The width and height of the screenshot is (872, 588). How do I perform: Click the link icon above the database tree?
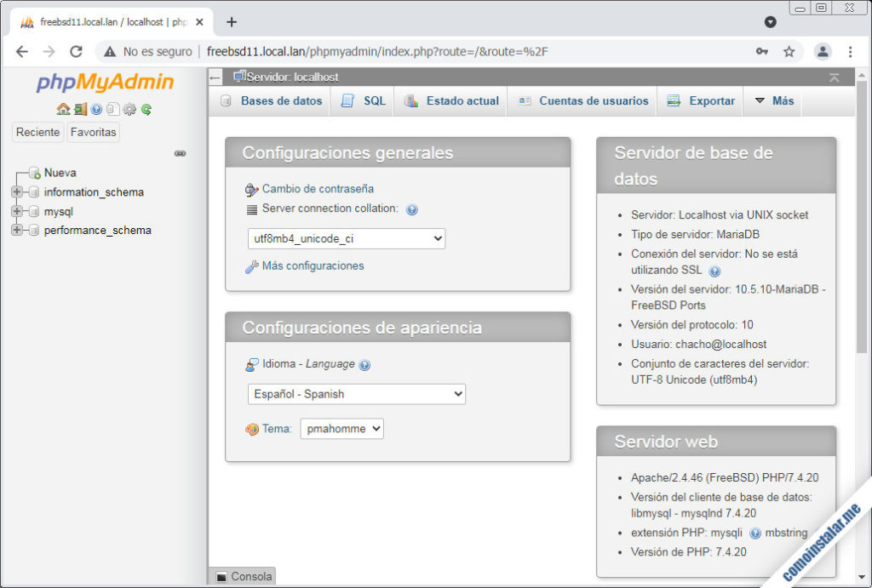point(181,154)
